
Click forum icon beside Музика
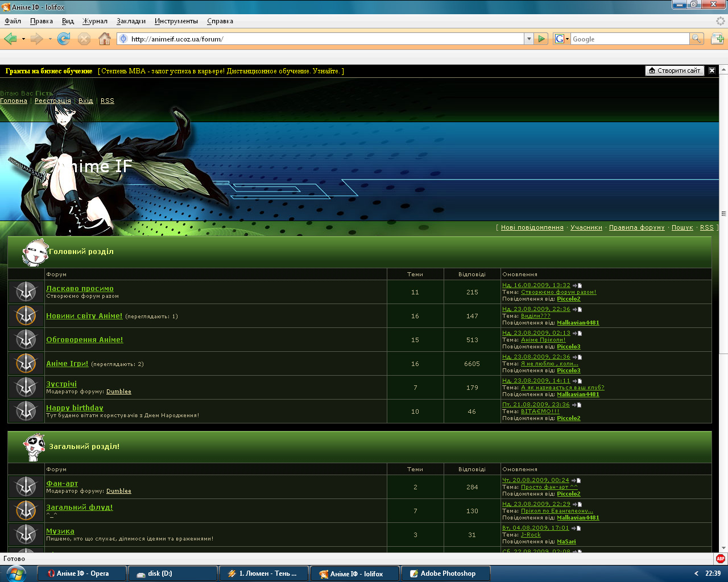[26, 534]
